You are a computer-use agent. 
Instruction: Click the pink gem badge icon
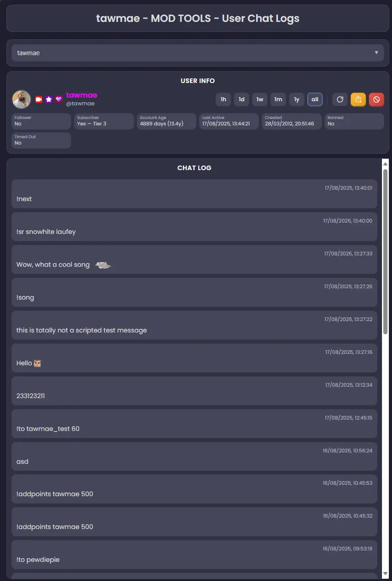pyautogui.click(x=59, y=99)
